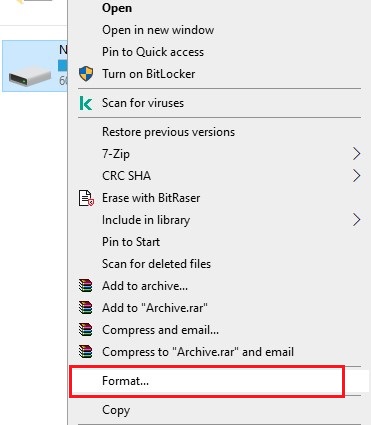Select Open in new window
Viewport: 371px width, 425px height.
coord(158,30)
